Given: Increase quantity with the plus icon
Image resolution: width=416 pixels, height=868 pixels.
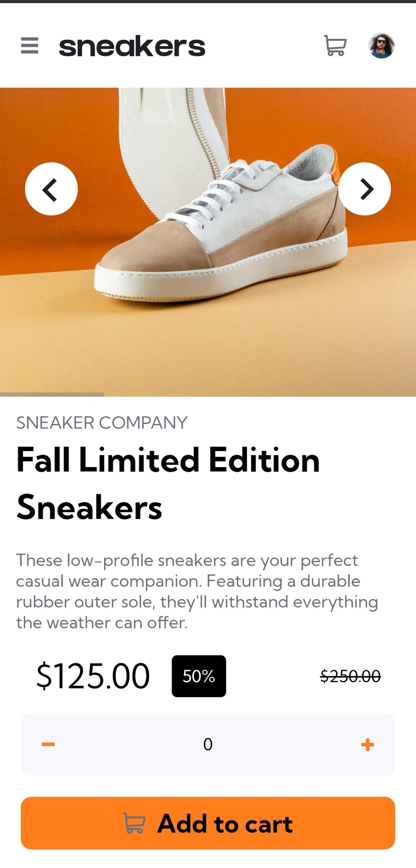Looking at the screenshot, I should pos(368,744).
